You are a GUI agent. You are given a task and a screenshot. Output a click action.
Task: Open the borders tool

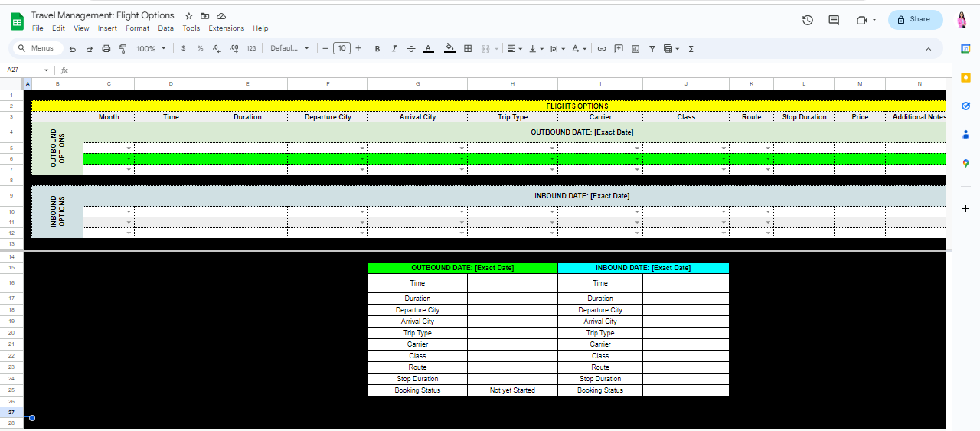tap(468, 48)
